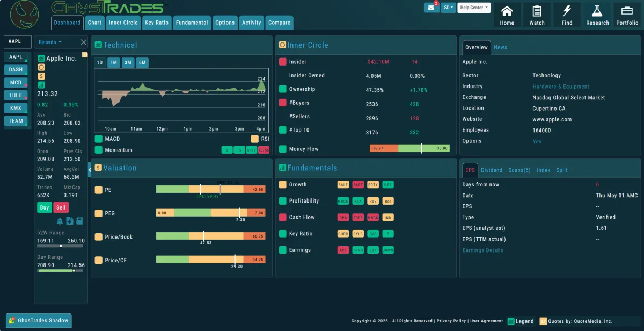Click the Buy button
Image resolution: width=644 pixels, height=331 pixels.
(45, 207)
